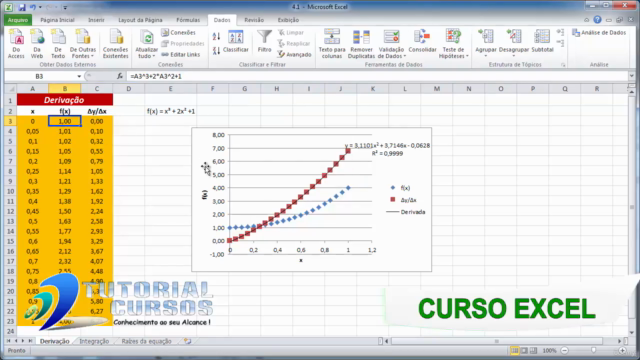This screenshot has height=360, width=640.
Task: Open Conexões in the ribbon
Action: 178,33
